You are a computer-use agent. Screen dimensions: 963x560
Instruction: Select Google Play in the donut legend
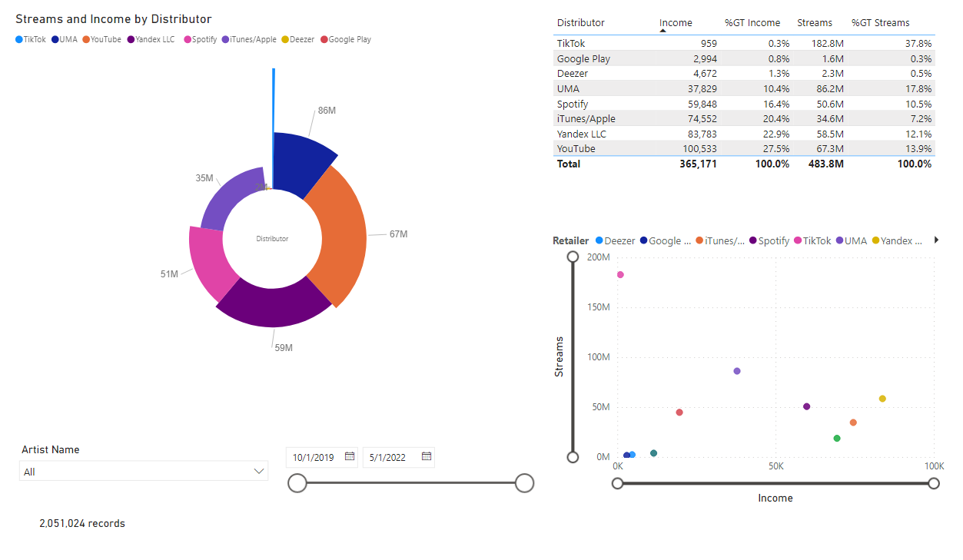[345, 39]
